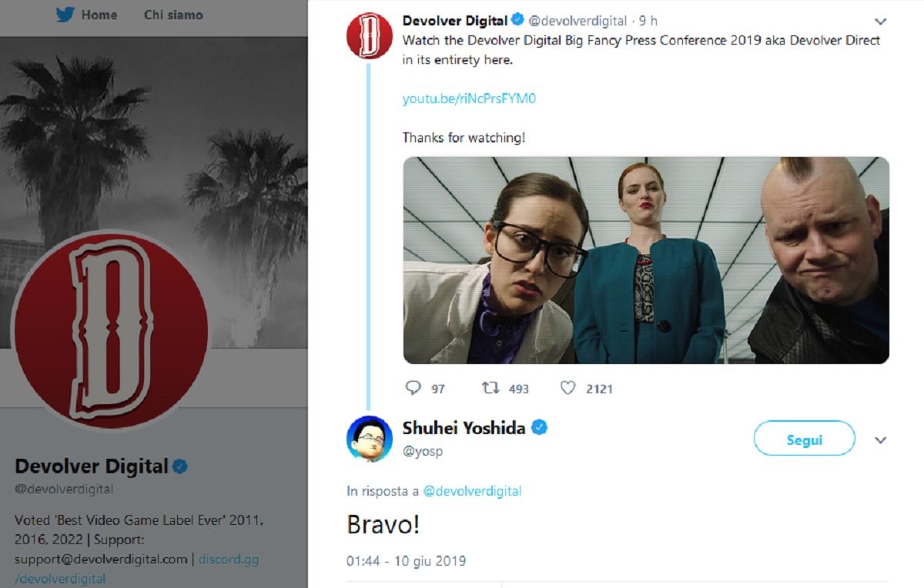Click Shuhei Yoshida's profile avatar
Image resolution: width=924 pixels, height=588 pixels.
tap(370, 440)
